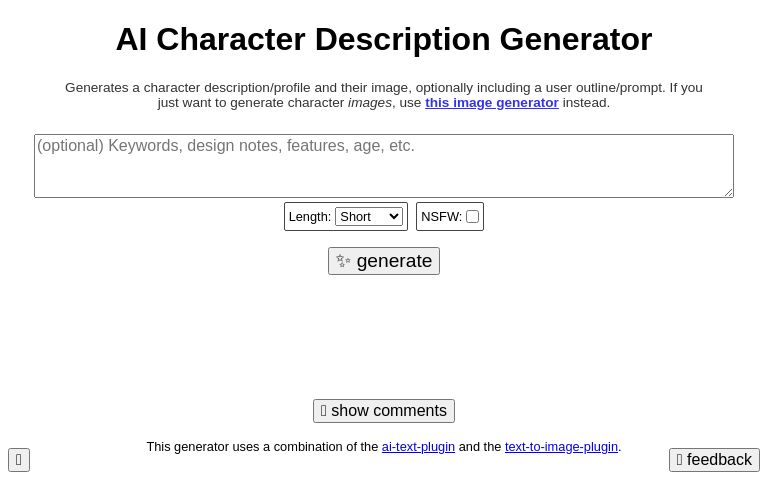Click the "NSFW:" label text
Image resolution: width=768 pixels, height=480 pixels.
pyautogui.click(x=441, y=217)
